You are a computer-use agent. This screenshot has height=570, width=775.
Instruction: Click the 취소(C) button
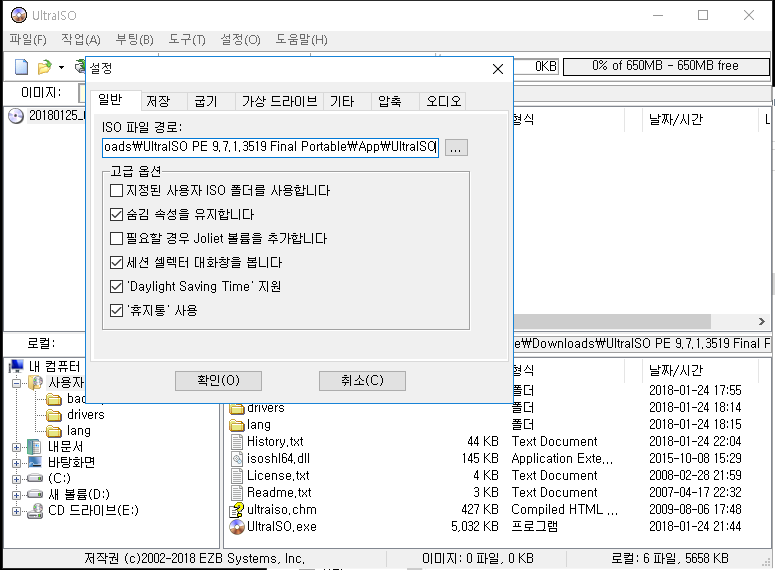[362, 381]
